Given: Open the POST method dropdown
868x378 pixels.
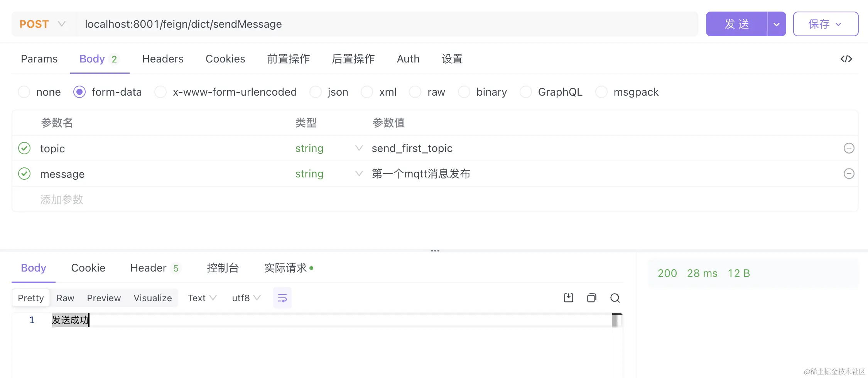Looking at the screenshot, I should coord(43,24).
